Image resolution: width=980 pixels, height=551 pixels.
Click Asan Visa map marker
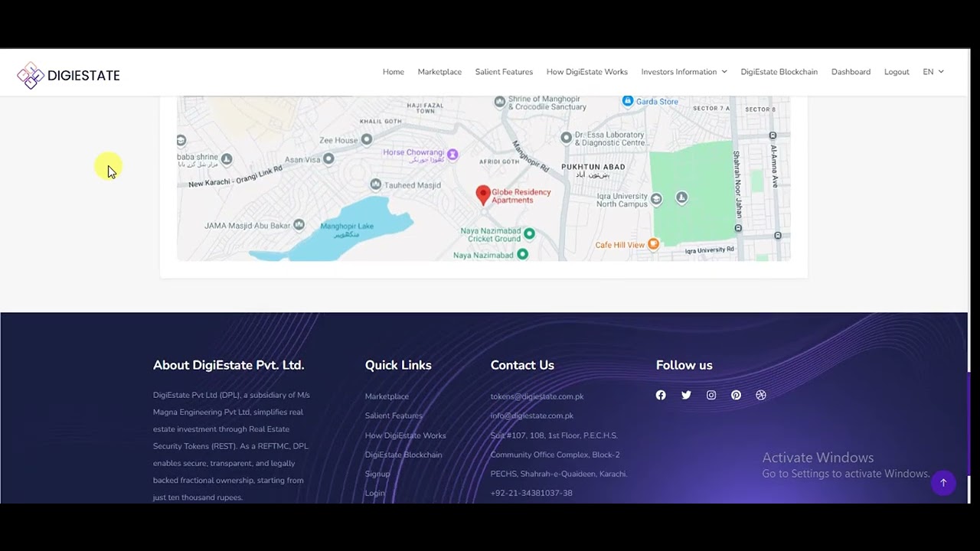tap(328, 158)
